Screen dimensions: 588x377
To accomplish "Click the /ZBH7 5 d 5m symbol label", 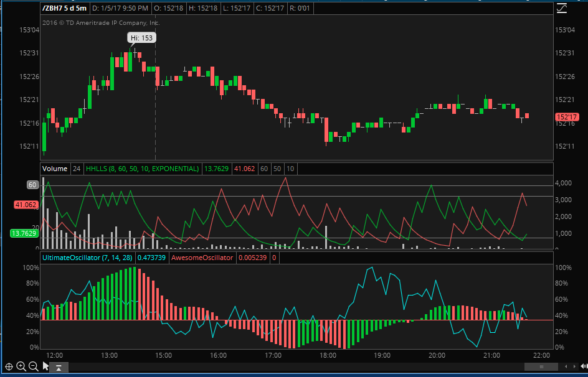I will (x=64, y=9).
